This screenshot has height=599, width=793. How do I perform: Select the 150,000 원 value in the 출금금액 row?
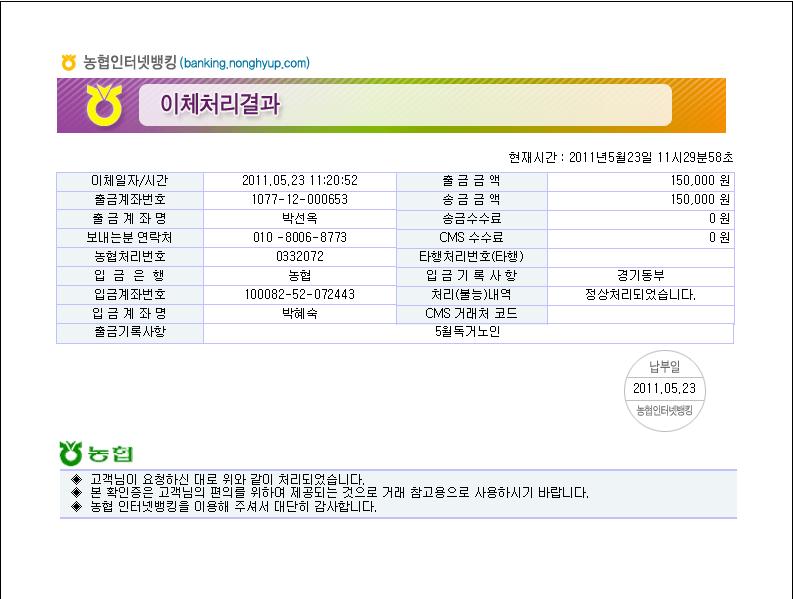pos(700,181)
